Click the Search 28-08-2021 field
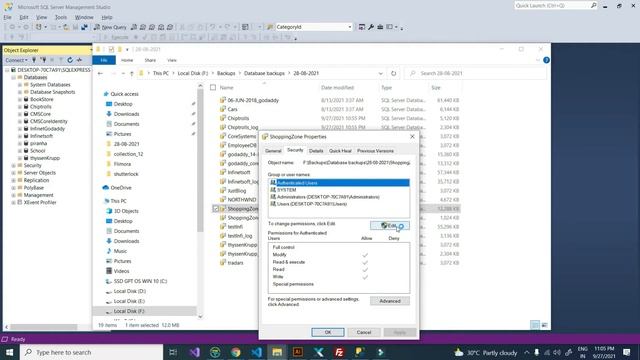Viewport: 640px width, 360px height. click(x=476, y=73)
